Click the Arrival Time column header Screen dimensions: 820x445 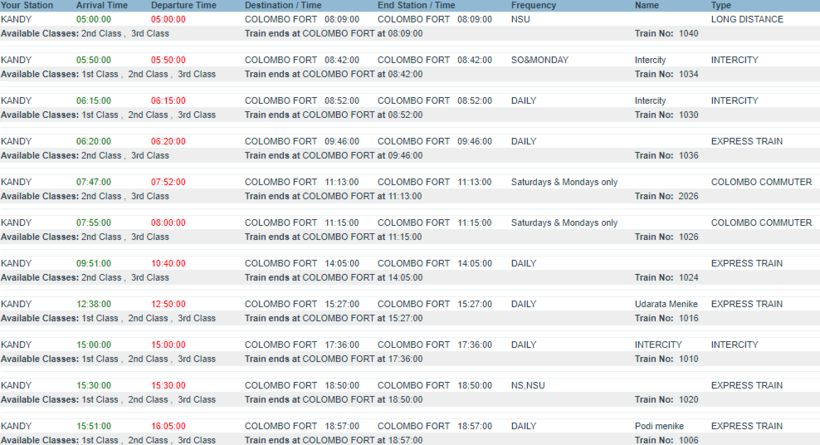click(x=101, y=5)
